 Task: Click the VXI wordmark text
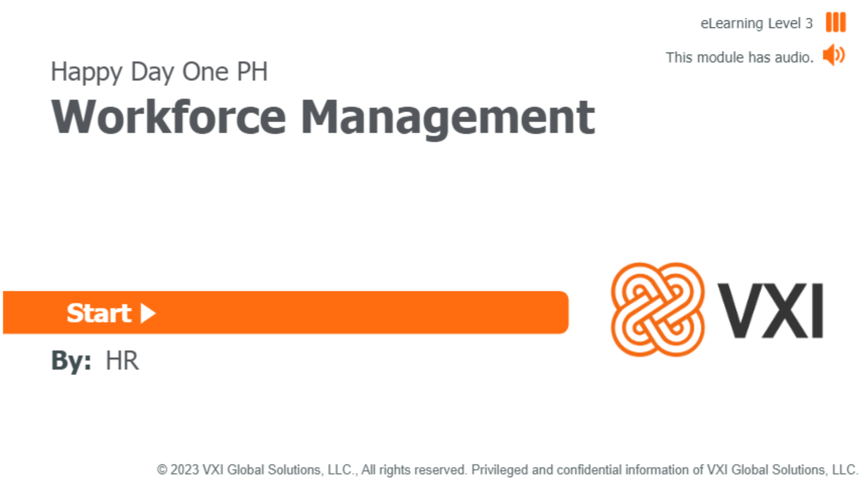(x=770, y=310)
